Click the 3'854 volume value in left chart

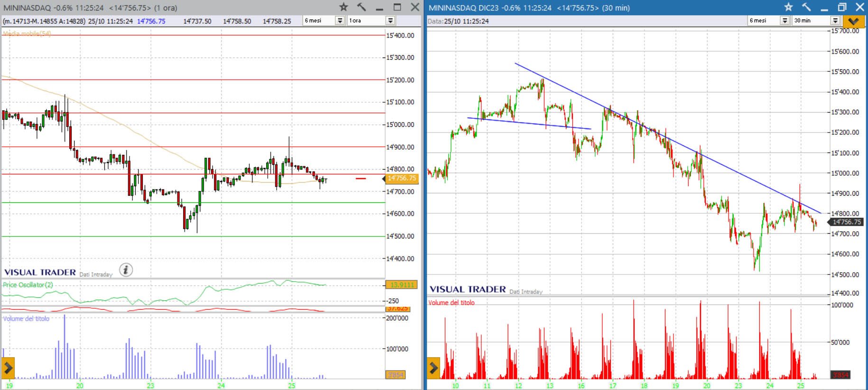click(x=395, y=375)
